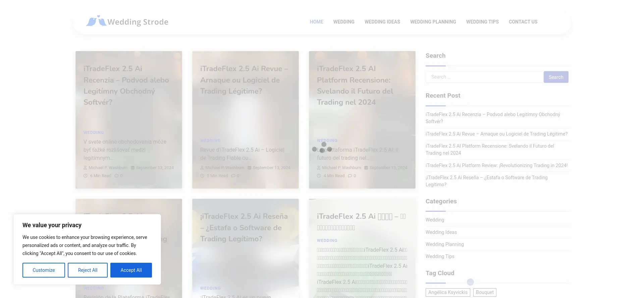Click calendar icon on the Recensione card
This screenshot has width=644, height=298.
pyautogui.click(x=366, y=168)
